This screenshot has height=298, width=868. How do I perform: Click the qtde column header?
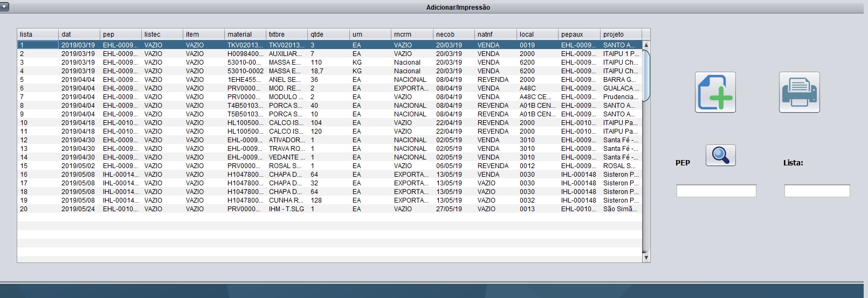pos(328,34)
